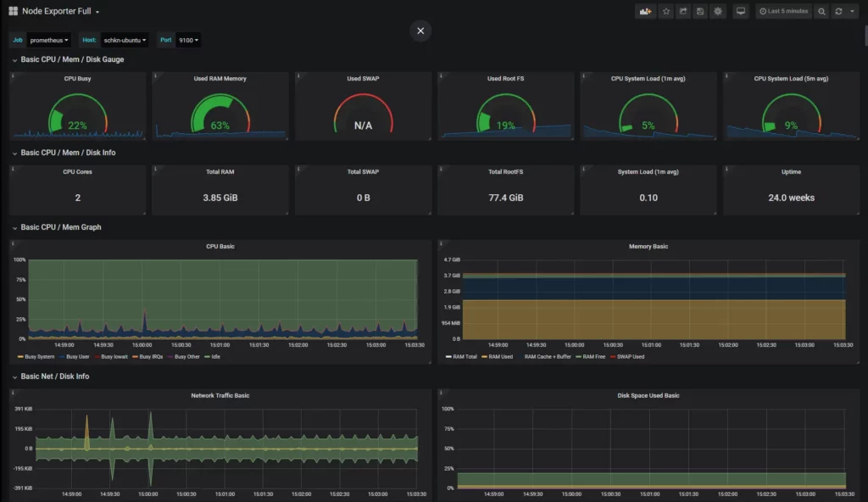Star this dashboard using the star icon

(666, 11)
